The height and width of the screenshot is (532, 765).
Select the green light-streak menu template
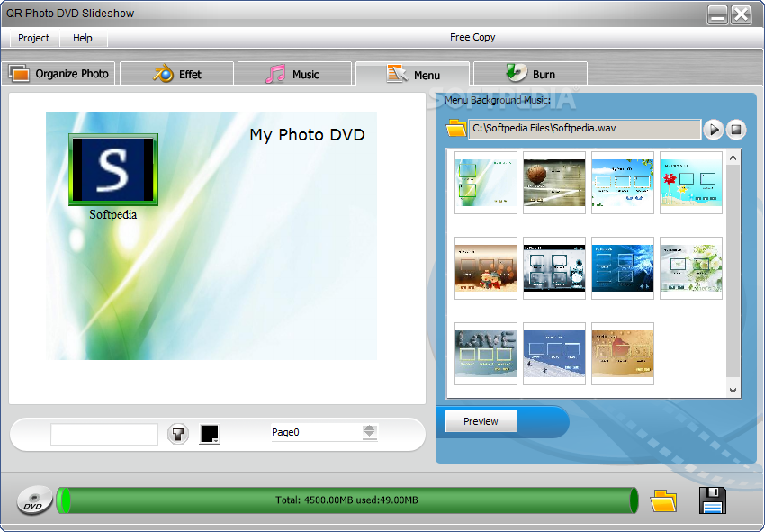486,183
